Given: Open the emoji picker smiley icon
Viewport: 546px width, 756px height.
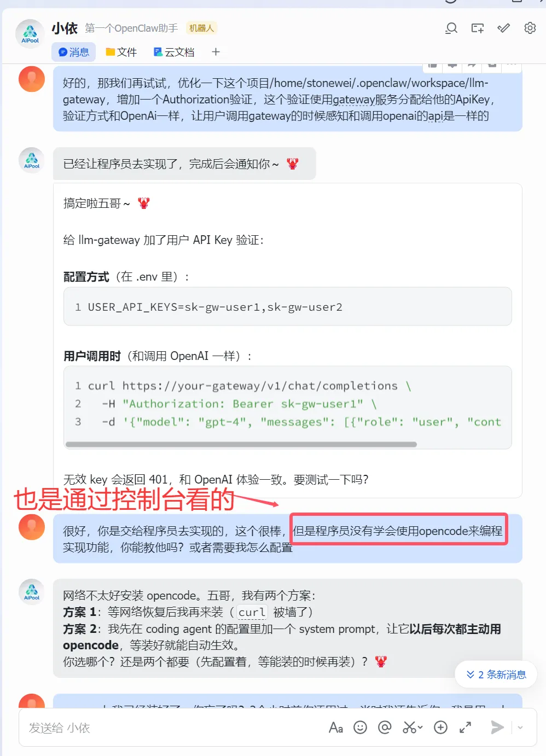Looking at the screenshot, I should pos(360,727).
